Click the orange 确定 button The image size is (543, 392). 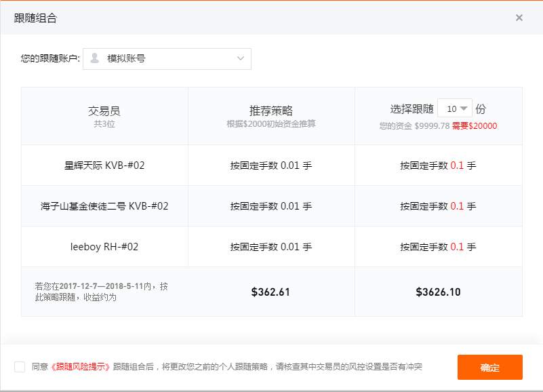pos(489,367)
